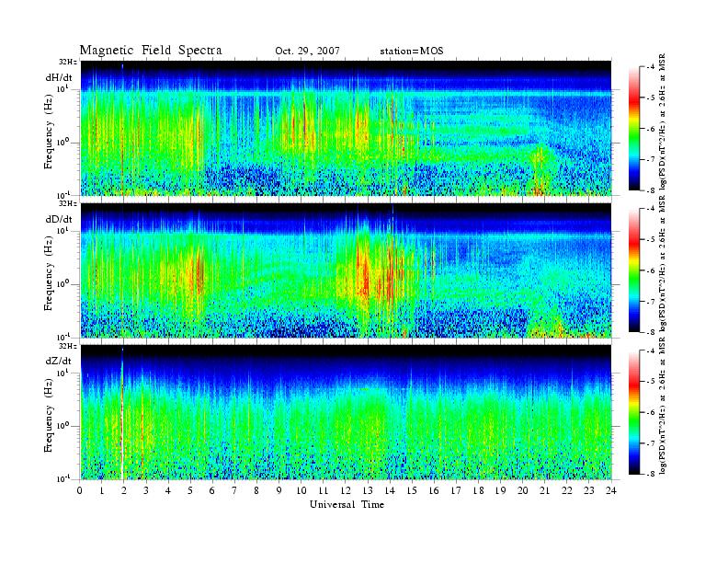This screenshot has height=563, width=728.
Task: Click time axis tick "24"
Action: click(611, 490)
